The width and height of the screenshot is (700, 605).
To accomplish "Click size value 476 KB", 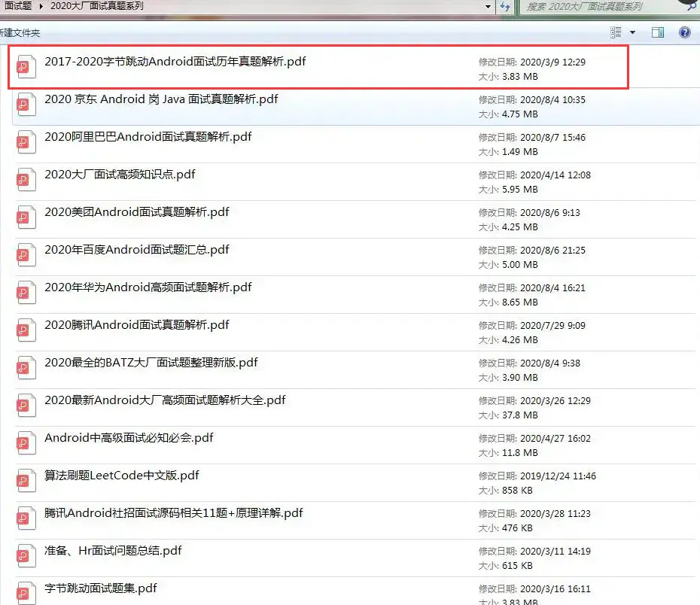I will pyautogui.click(x=517, y=527).
